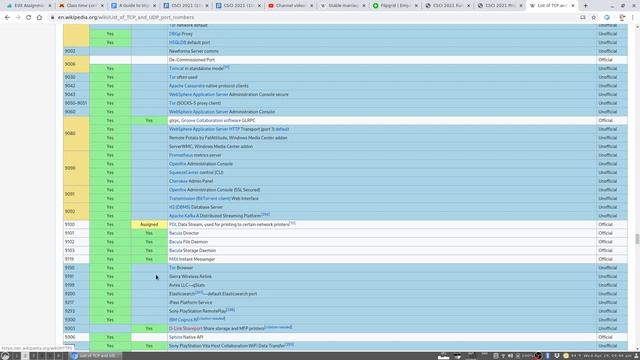
Task: Open a new browser tab
Action: tap(585, 6)
